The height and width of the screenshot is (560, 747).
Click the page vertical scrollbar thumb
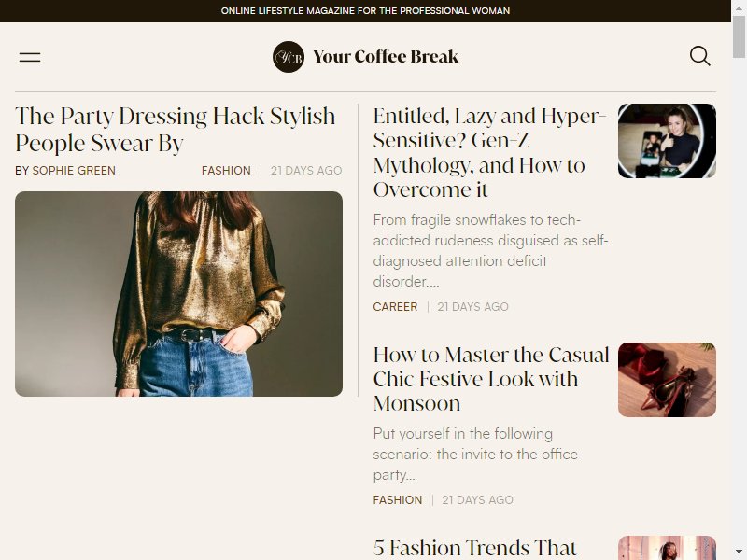pyautogui.click(x=739, y=35)
